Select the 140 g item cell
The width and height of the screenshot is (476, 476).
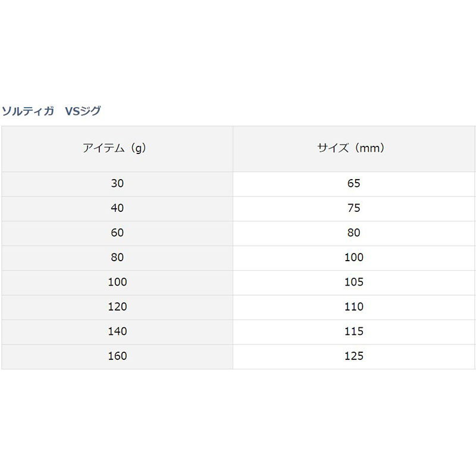(117, 331)
